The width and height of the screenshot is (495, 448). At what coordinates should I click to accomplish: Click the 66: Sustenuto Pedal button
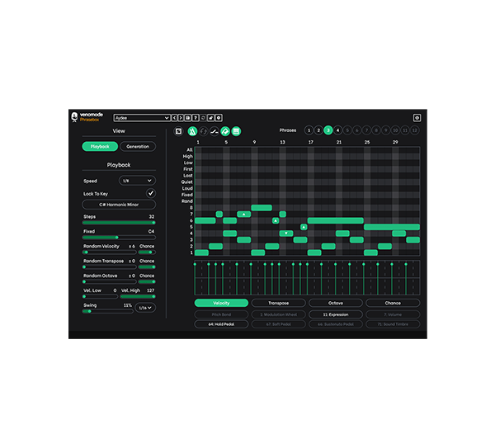[336, 324]
